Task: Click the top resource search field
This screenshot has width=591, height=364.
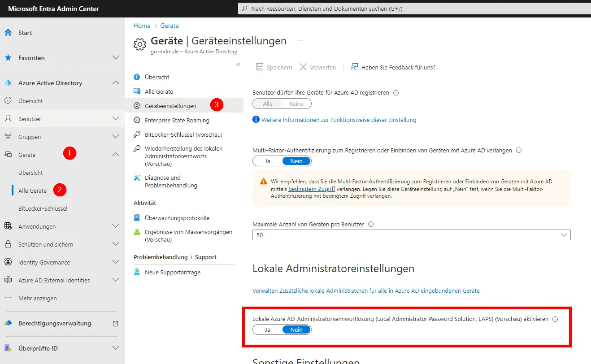Action: 413,9
